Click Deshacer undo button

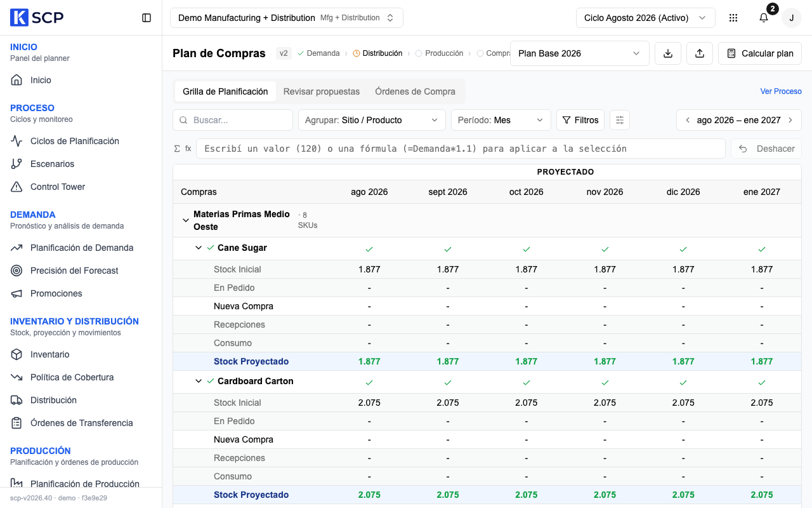[766, 149]
